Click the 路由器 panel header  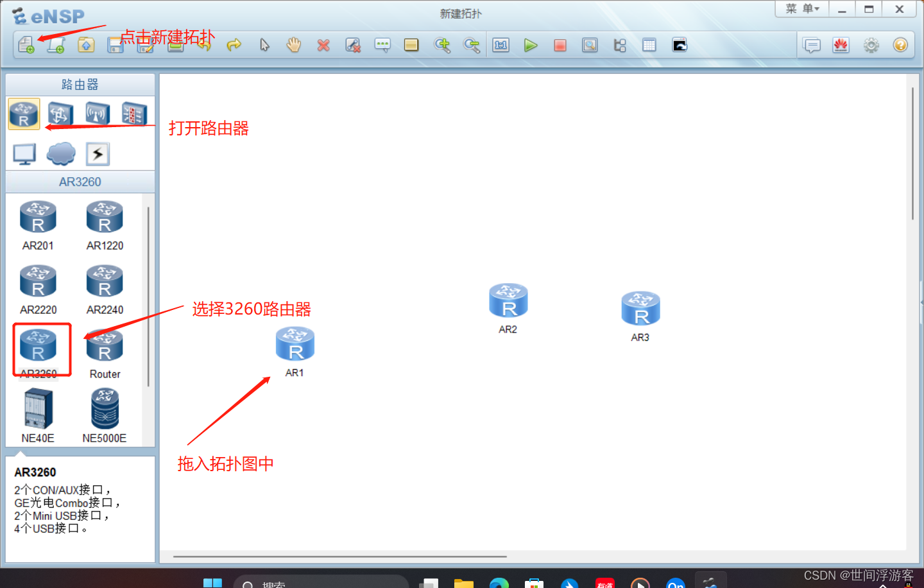click(80, 85)
